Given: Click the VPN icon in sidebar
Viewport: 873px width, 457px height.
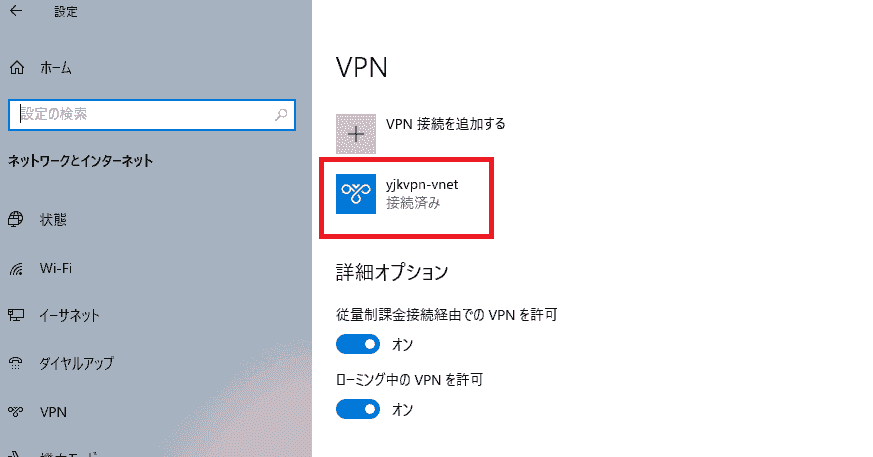Looking at the screenshot, I should click(x=16, y=412).
